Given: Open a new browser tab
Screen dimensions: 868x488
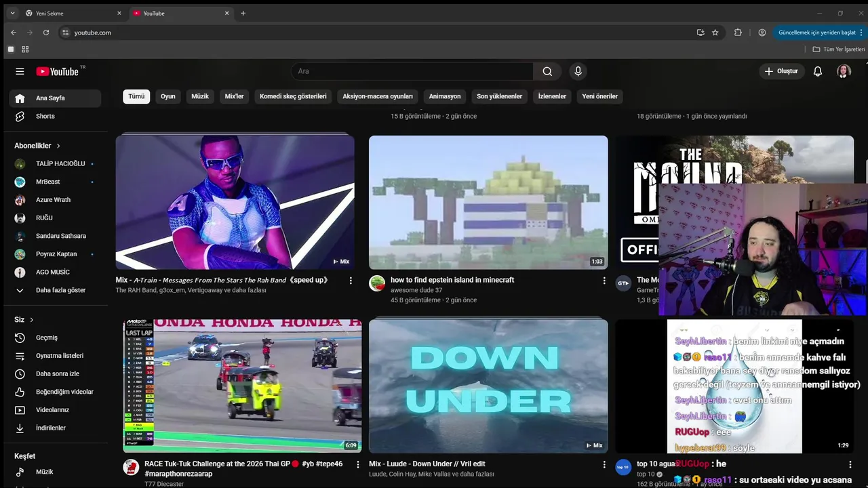Looking at the screenshot, I should [243, 13].
